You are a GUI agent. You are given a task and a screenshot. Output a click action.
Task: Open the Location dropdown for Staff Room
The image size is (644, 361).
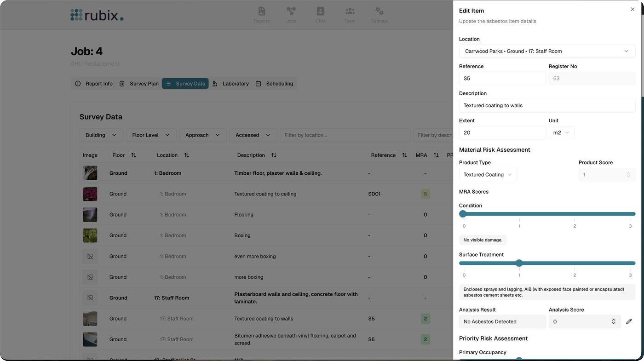(x=547, y=51)
